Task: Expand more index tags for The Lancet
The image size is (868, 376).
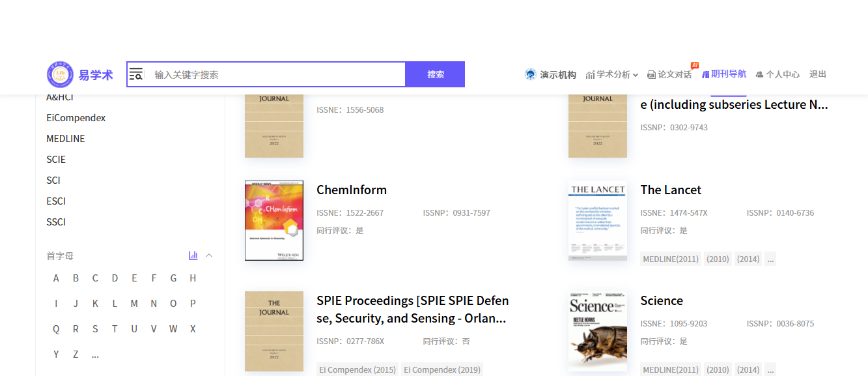Action: (x=770, y=259)
